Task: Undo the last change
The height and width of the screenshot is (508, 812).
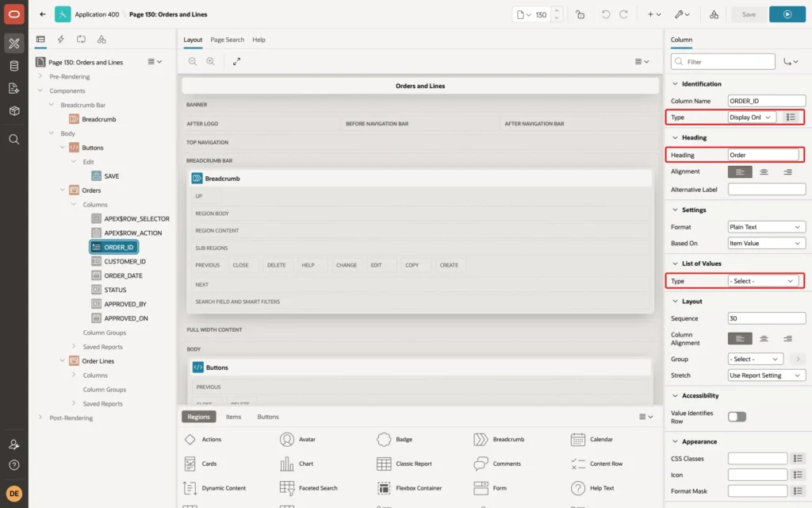Action: (x=605, y=14)
